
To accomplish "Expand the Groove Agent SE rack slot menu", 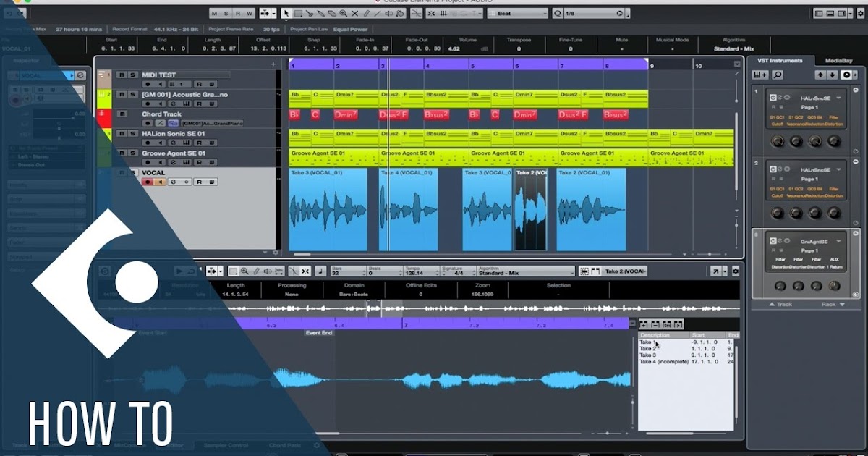I will coord(838,241).
